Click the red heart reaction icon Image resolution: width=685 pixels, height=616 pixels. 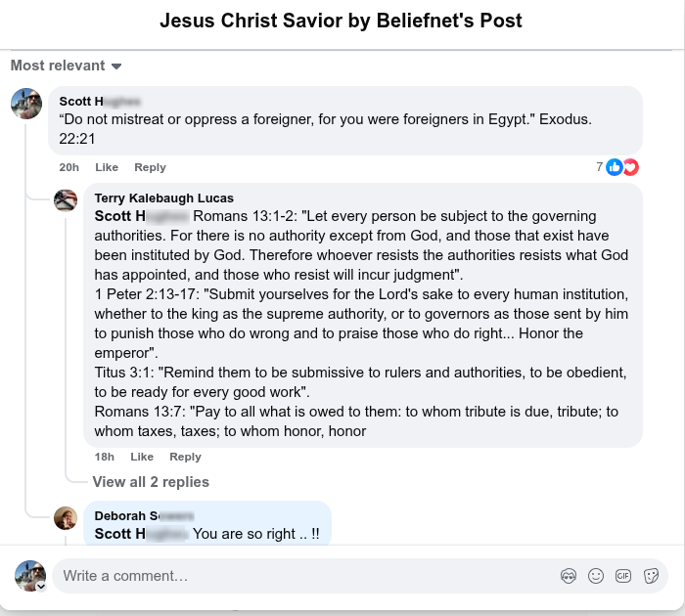point(630,167)
